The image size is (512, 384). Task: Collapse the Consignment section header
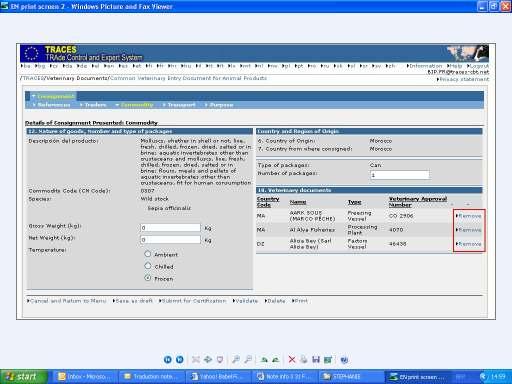[x=53, y=96]
